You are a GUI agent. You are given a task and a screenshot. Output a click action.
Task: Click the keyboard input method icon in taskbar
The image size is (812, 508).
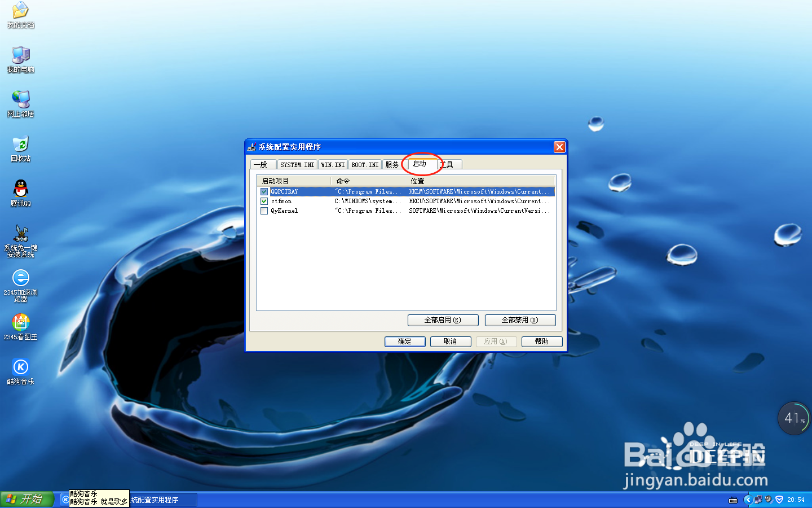pos(733,500)
